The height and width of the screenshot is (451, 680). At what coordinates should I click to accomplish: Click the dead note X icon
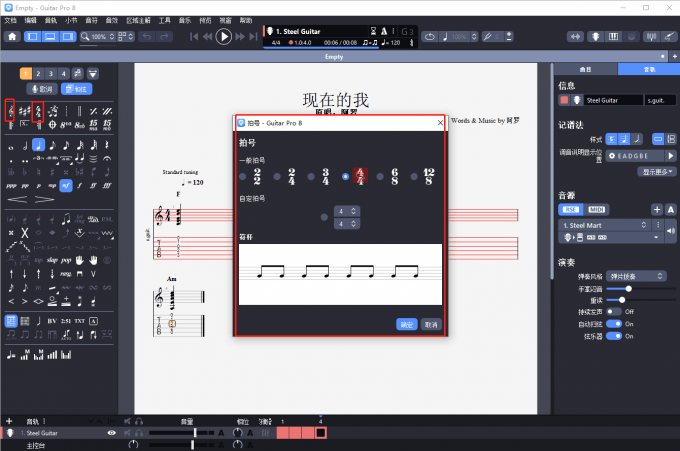(25, 233)
